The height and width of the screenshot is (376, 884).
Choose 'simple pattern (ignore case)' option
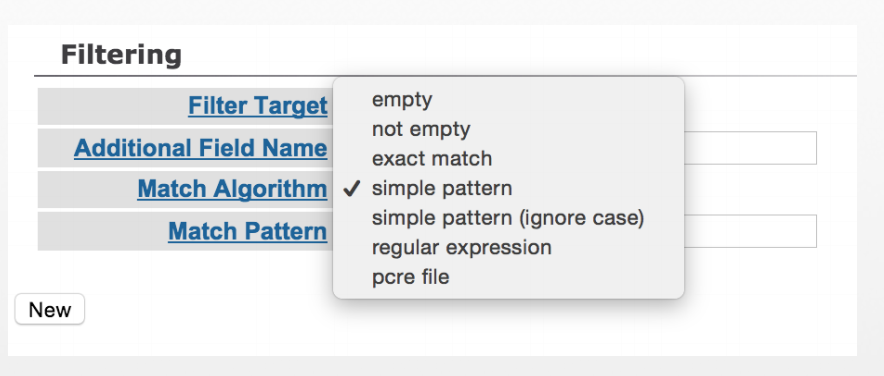point(509,218)
